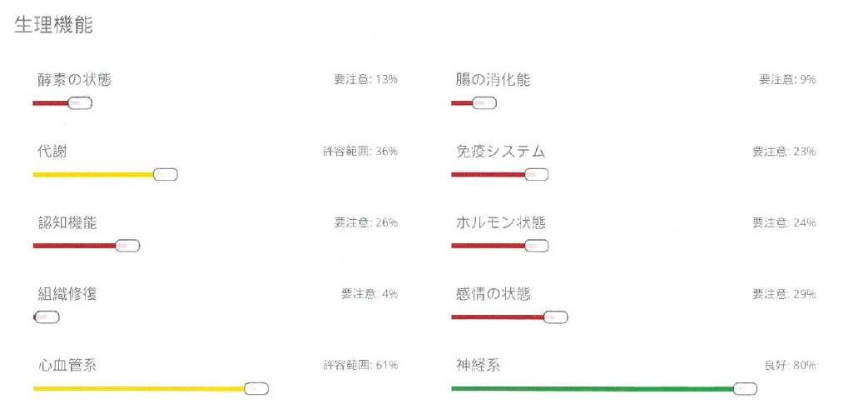Viewport: 868px width, 419px height.
Task: Click the red 感情の状態 progress bar
Action: [498, 317]
